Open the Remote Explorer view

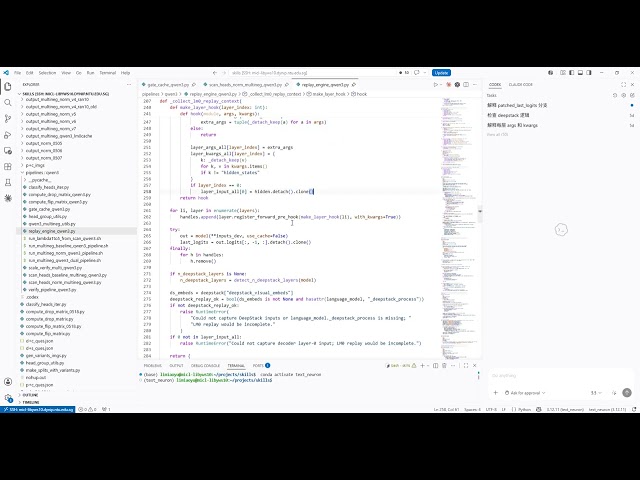click(8, 151)
